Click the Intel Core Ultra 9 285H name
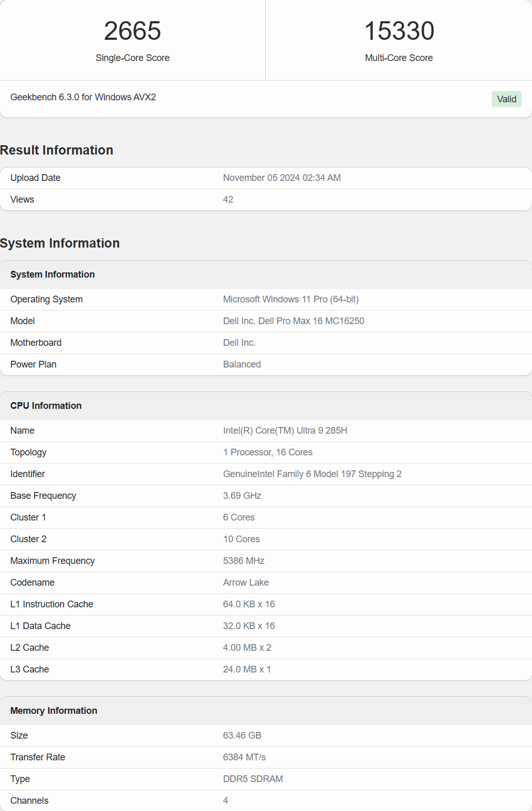 [x=285, y=431]
